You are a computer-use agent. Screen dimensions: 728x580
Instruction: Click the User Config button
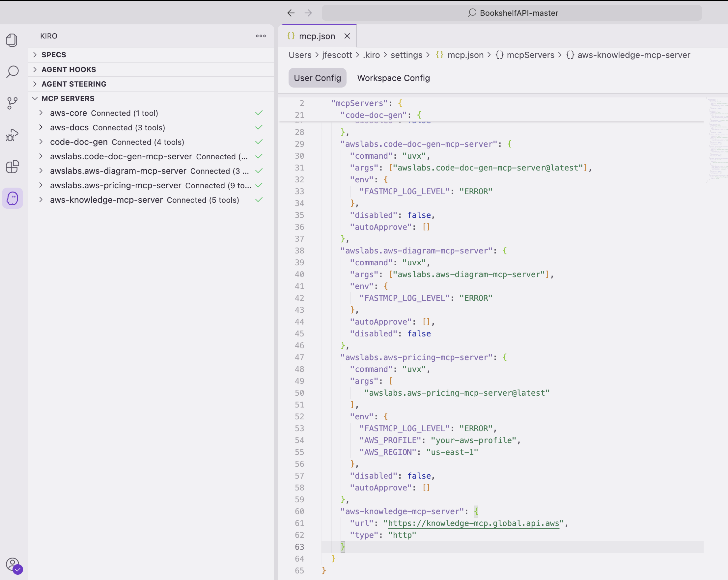coord(317,78)
